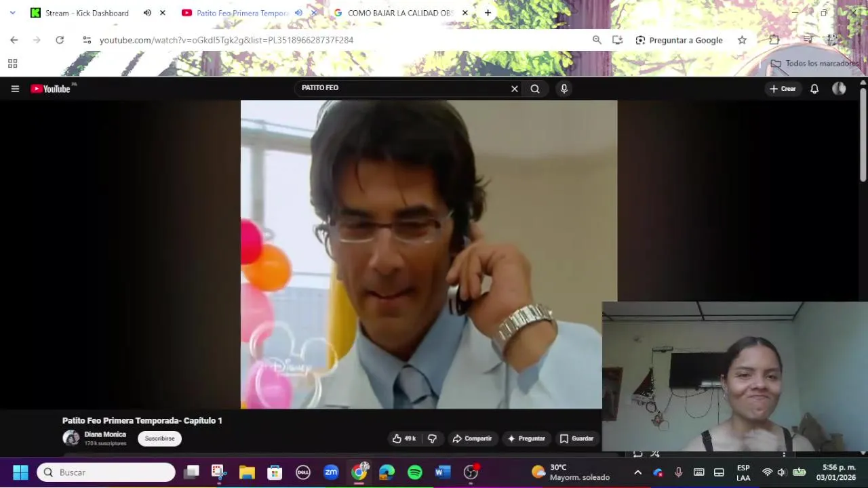Close the Kick Dashboard tab

(x=163, y=13)
